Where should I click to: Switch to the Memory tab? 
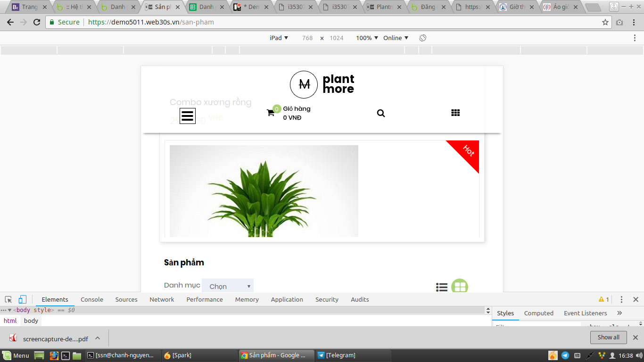(x=247, y=299)
